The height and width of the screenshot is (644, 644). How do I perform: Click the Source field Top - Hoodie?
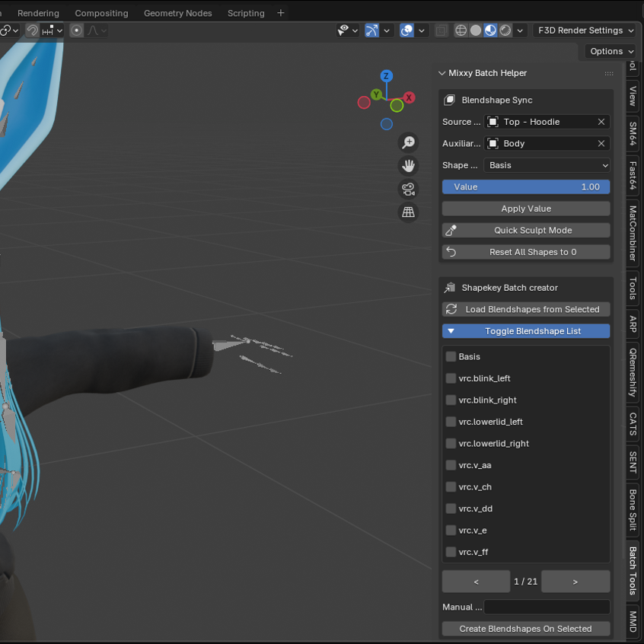541,122
